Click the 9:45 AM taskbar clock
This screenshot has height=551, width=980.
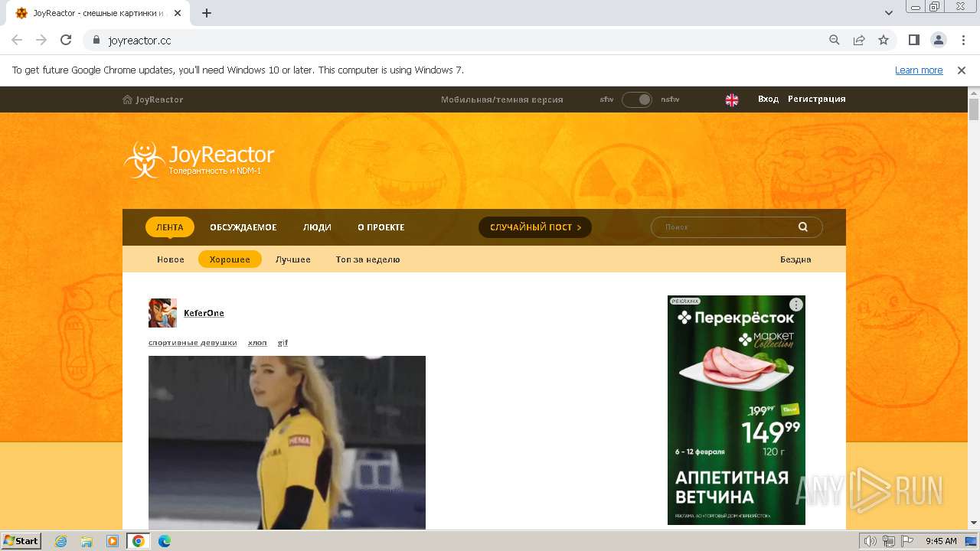click(941, 541)
